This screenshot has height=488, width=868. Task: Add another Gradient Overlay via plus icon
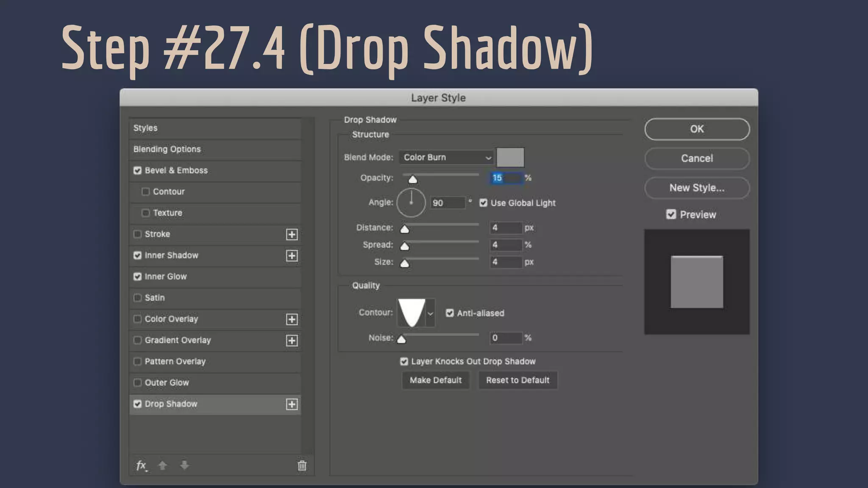[292, 341]
